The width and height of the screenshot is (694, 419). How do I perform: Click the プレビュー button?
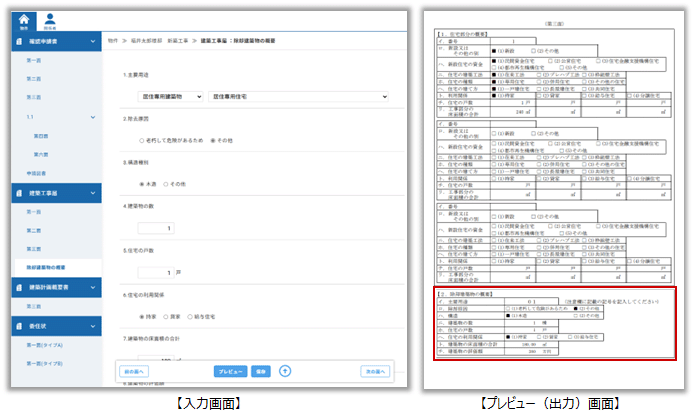tap(230, 372)
